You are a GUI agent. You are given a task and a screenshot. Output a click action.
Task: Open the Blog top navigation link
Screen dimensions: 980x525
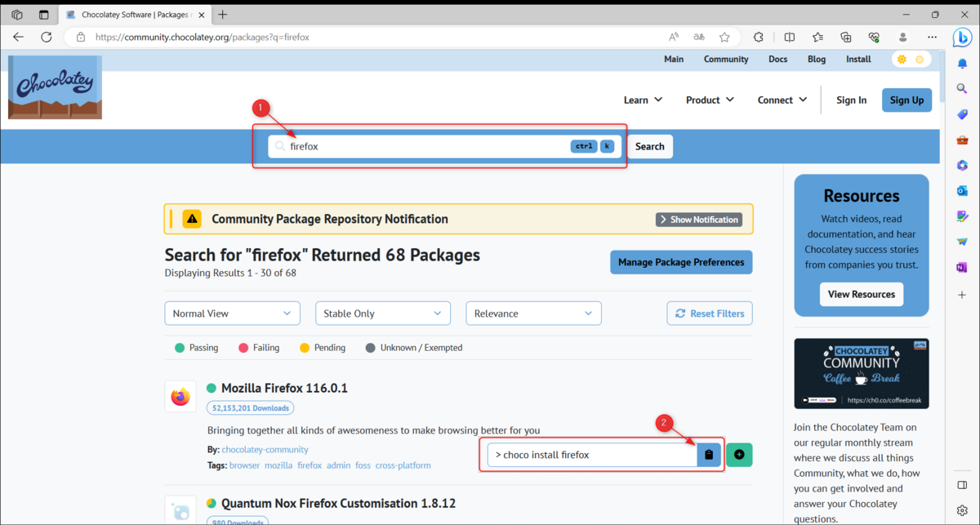click(817, 59)
